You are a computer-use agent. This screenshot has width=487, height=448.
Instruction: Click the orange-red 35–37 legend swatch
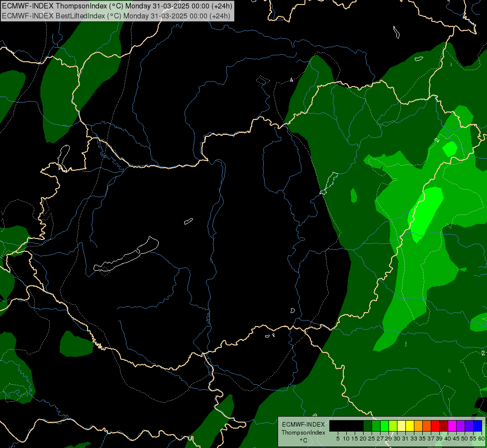[x=427, y=426]
